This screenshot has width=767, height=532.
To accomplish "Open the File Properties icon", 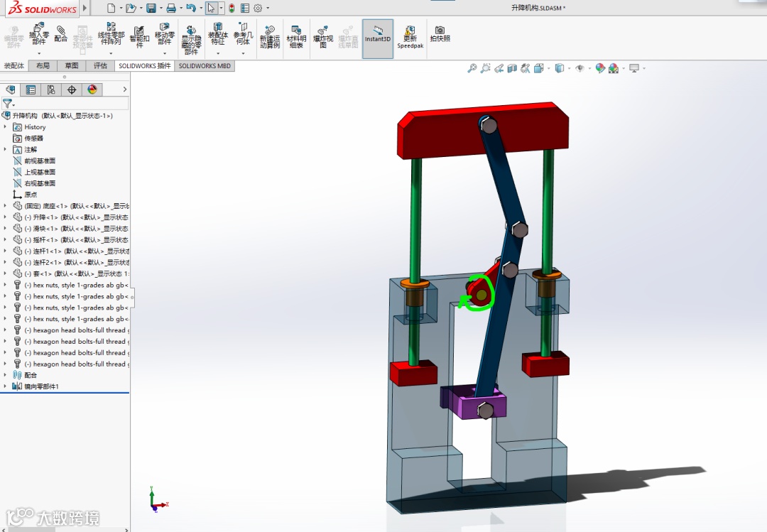I will pos(244,8).
